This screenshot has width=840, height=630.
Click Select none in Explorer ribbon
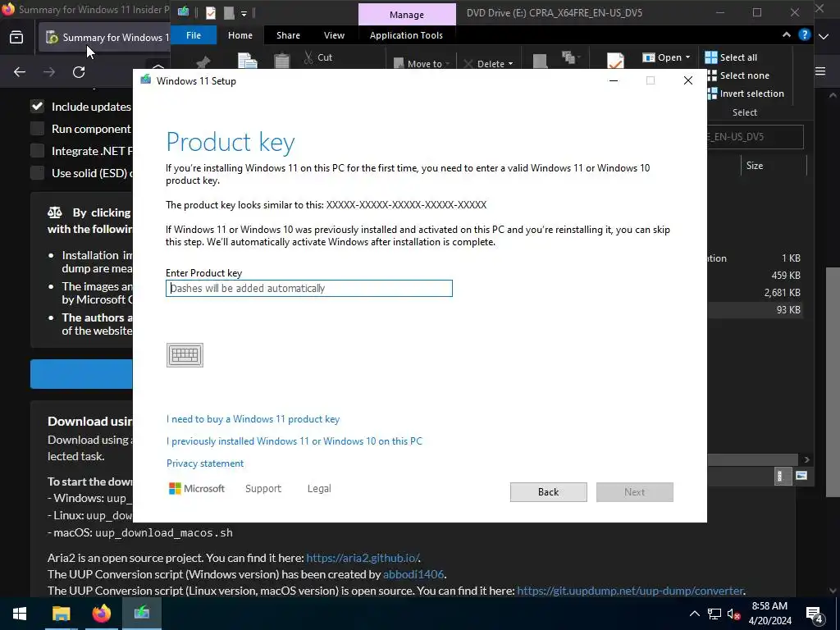[x=737, y=75]
